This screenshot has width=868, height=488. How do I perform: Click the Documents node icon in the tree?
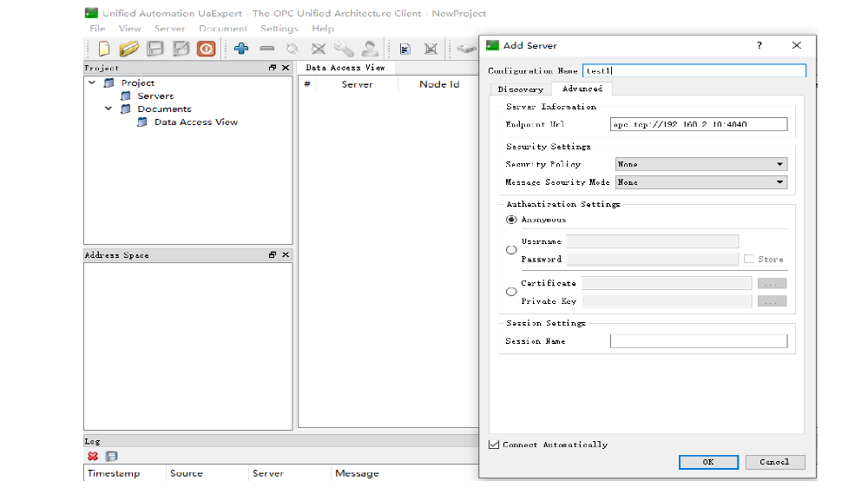pyautogui.click(x=126, y=109)
